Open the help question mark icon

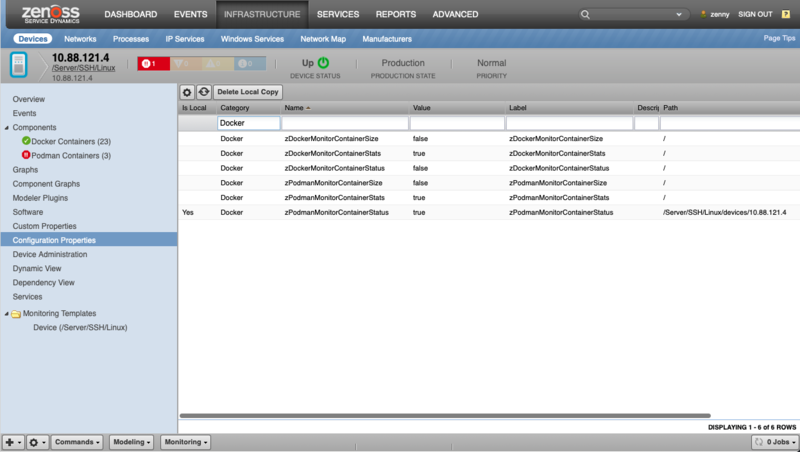[786, 14]
